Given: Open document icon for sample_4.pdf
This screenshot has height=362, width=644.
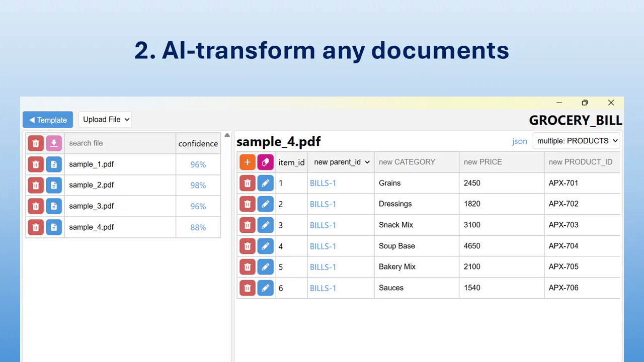Looking at the screenshot, I should (x=54, y=227).
